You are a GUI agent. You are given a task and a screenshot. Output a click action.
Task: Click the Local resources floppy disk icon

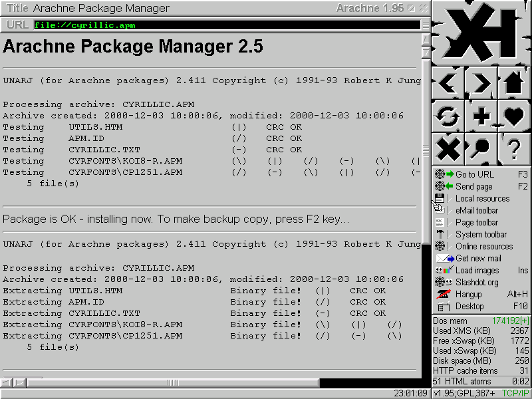(x=440, y=198)
